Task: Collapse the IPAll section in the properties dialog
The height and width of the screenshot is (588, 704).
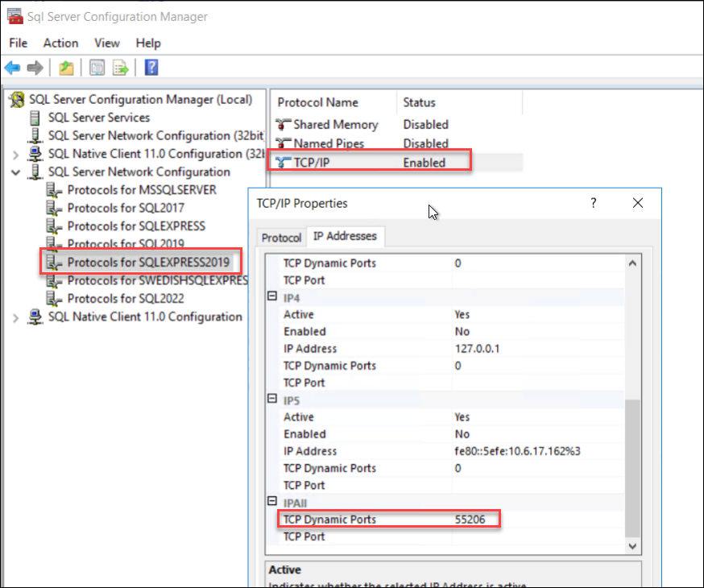Action: (x=271, y=502)
